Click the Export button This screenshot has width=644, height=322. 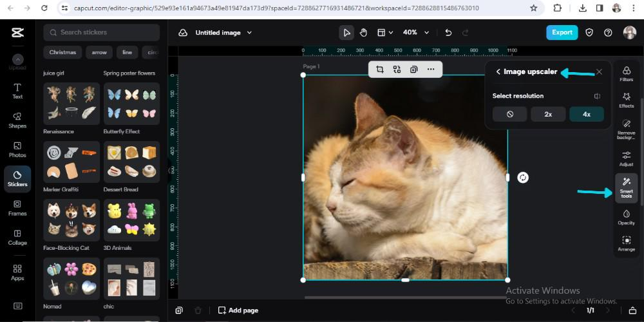point(562,32)
